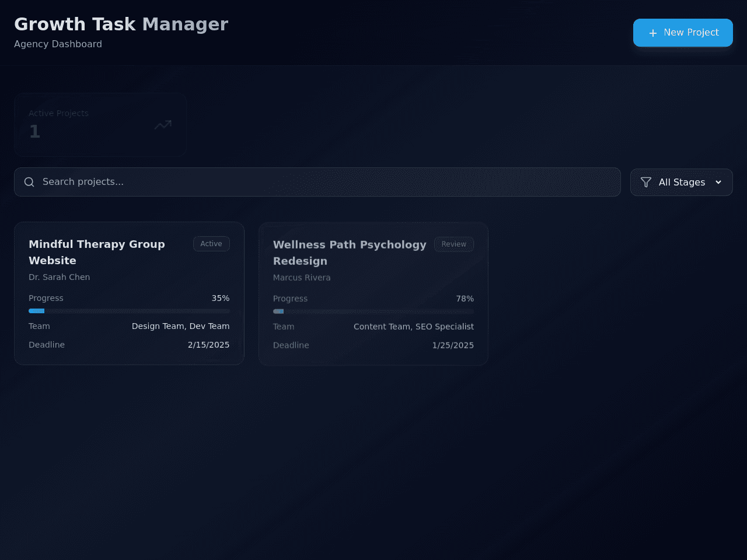Click the funnel filter icon
The height and width of the screenshot is (560, 747).
(x=646, y=183)
